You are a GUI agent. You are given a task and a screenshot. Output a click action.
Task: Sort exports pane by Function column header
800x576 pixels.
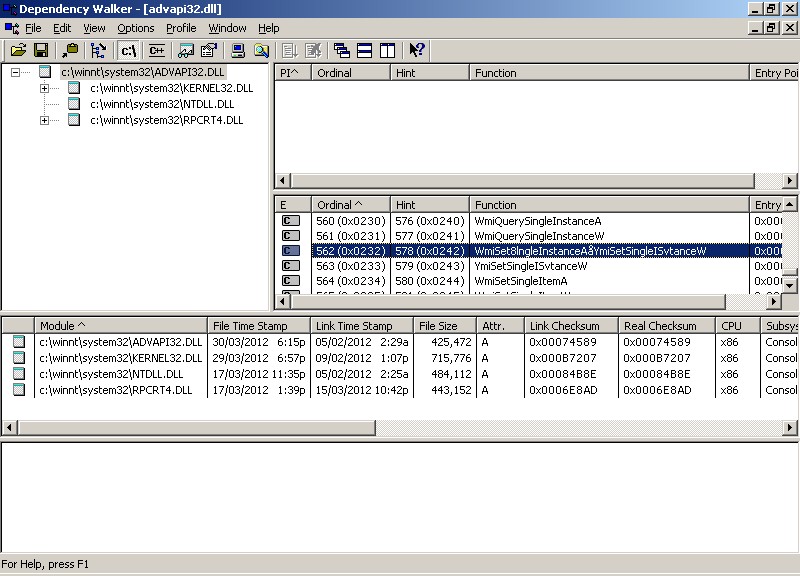pyautogui.click(x=609, y=205)
